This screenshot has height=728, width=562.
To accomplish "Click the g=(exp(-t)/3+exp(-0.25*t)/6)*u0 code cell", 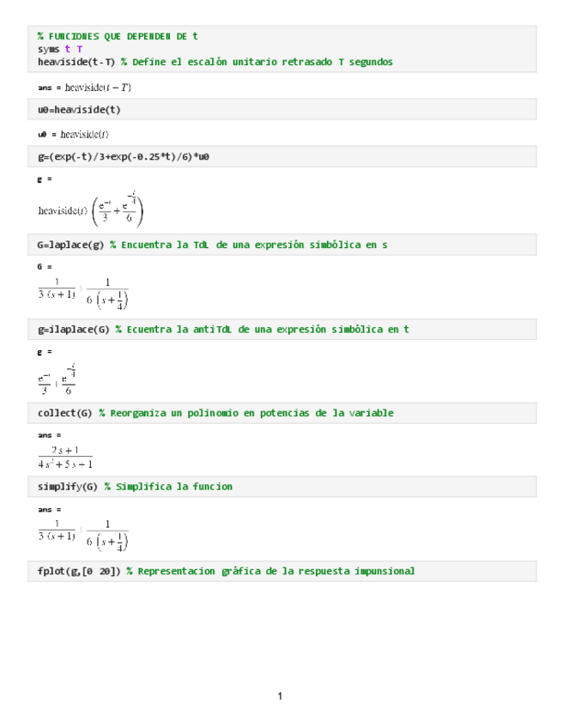I will (124, 157).
